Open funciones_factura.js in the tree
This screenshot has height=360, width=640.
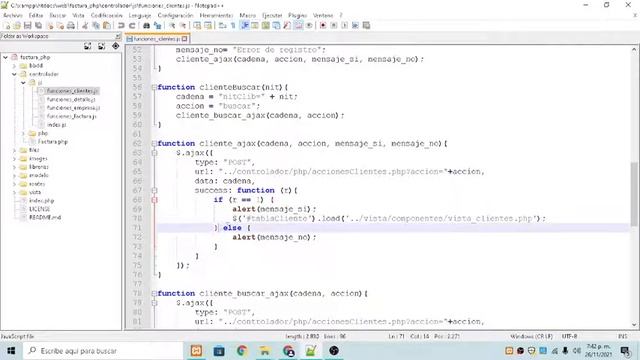point(72,117)
